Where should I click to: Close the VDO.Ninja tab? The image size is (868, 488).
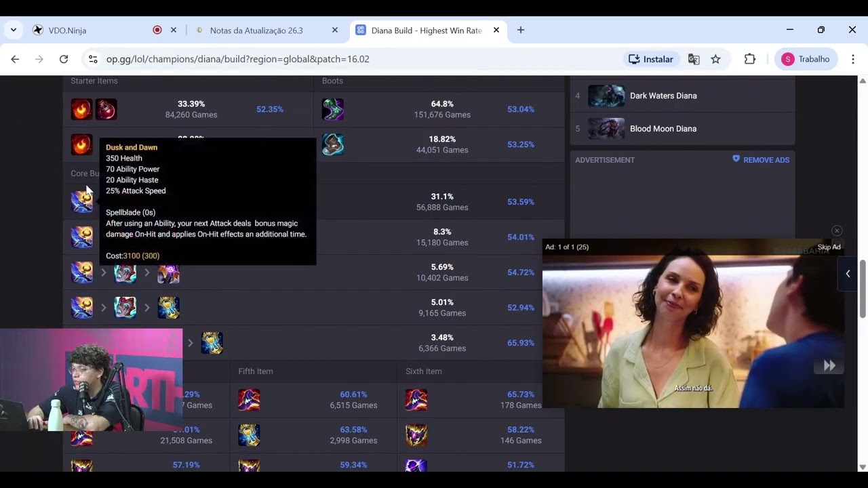(x=174, y=30)
